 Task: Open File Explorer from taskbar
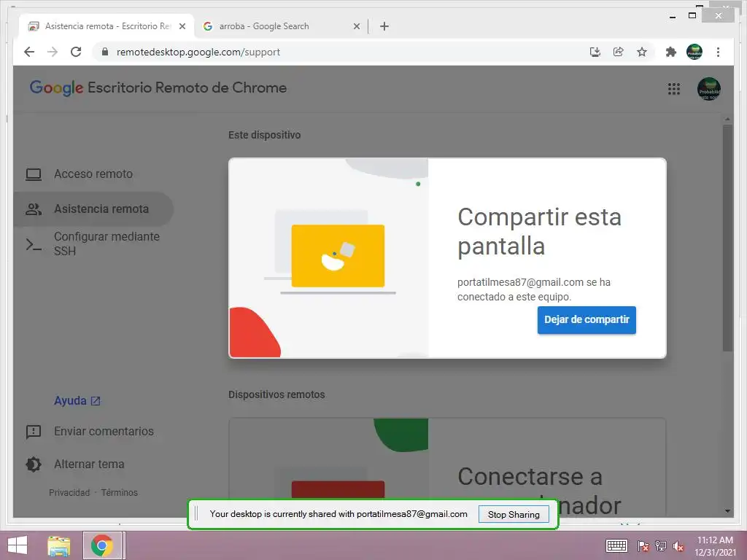[59, 545]
